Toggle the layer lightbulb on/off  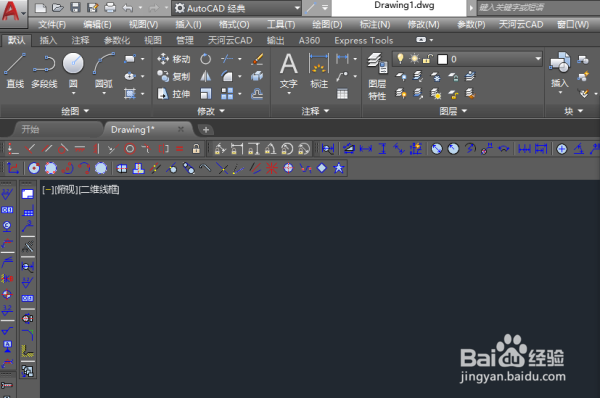pos(400,59)
